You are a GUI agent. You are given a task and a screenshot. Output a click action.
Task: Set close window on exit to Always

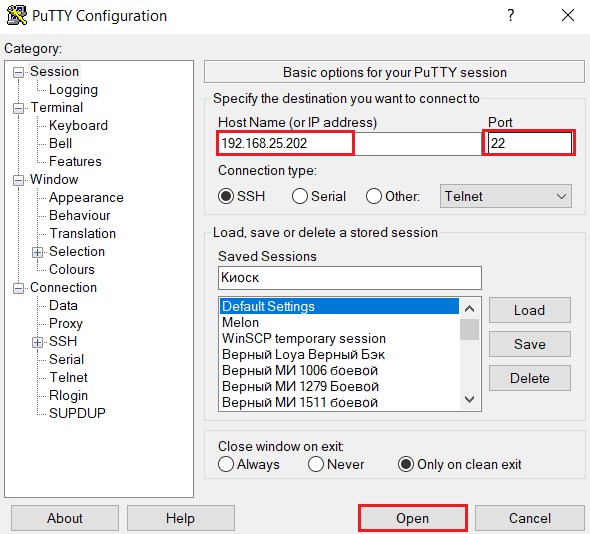[x=226, y=464]
